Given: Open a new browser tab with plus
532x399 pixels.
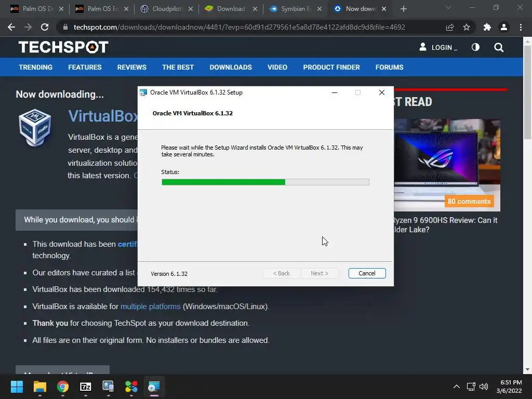Looking at the screenshot, I should click(x=403, y=9).
